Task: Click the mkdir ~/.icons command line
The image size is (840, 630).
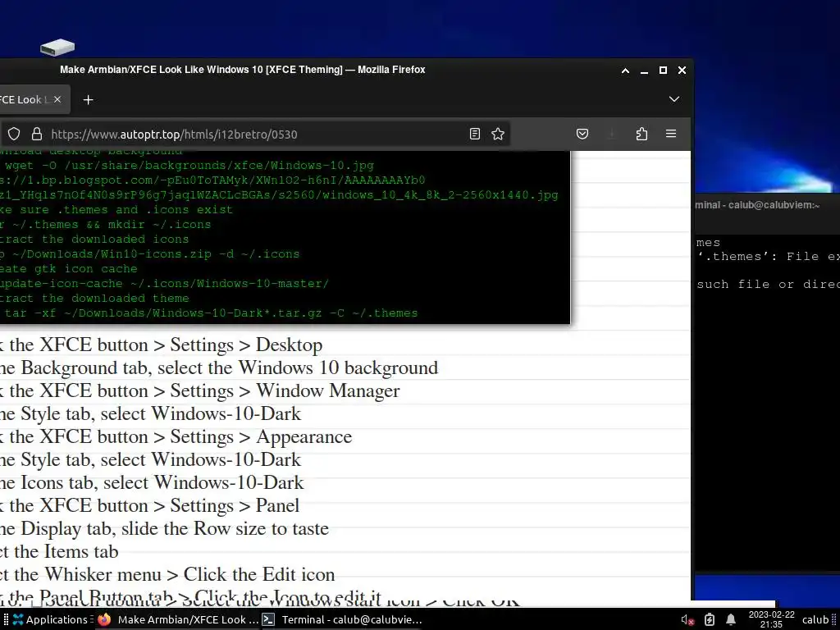Action: [x=106, y=225]
